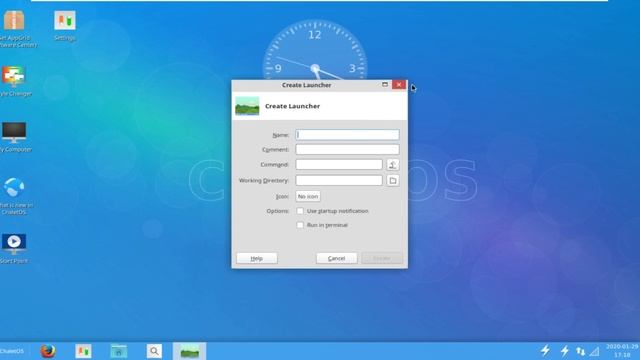Click the landscape image in dialog header
The image size is (640, 360).
coord(247,106)
